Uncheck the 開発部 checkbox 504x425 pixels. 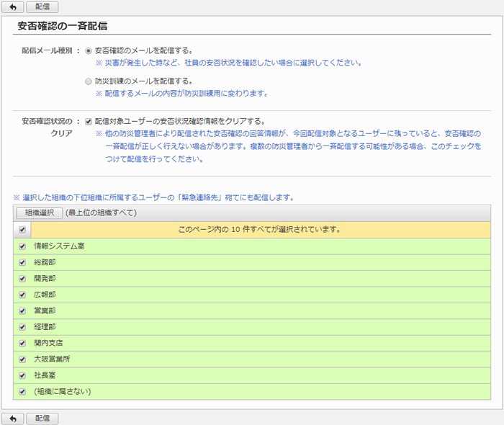(x=22, y=278)
